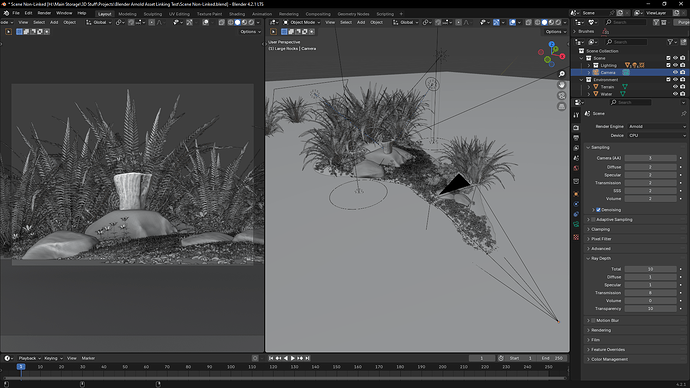
Task: Jump to the last frame
Action: coord(307,358)
